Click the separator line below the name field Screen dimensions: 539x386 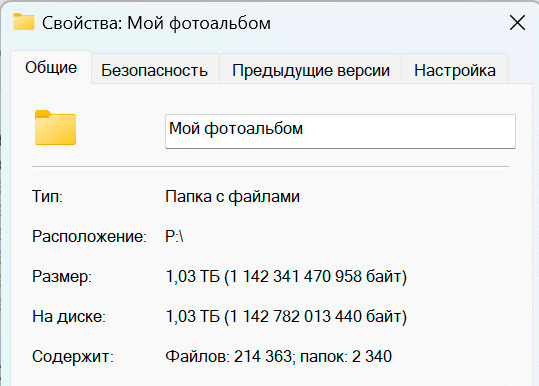click(271, 166)
